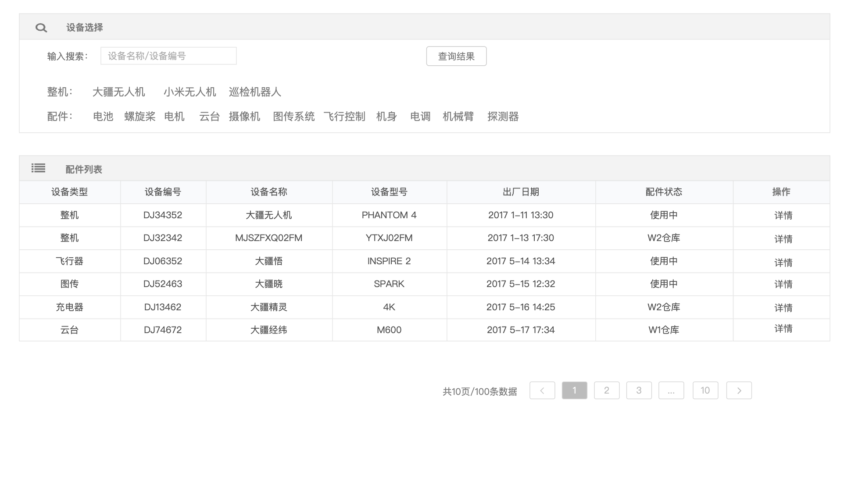This screenshot has width=851, height=504.
Task: Go to previous page arrow
Action: click(x=542, y=390)
